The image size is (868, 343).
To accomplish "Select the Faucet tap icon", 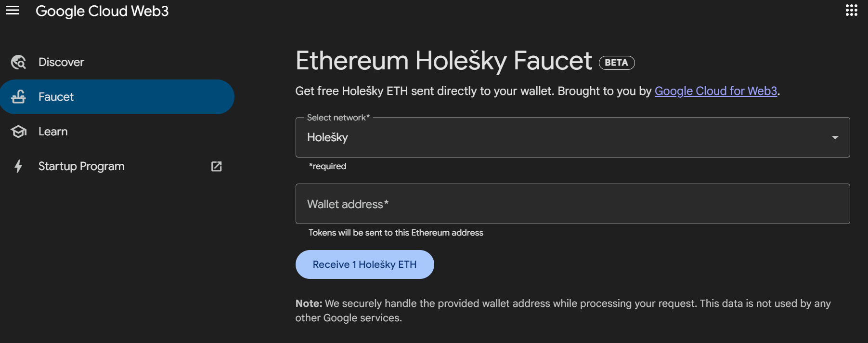I will point(18,96).
